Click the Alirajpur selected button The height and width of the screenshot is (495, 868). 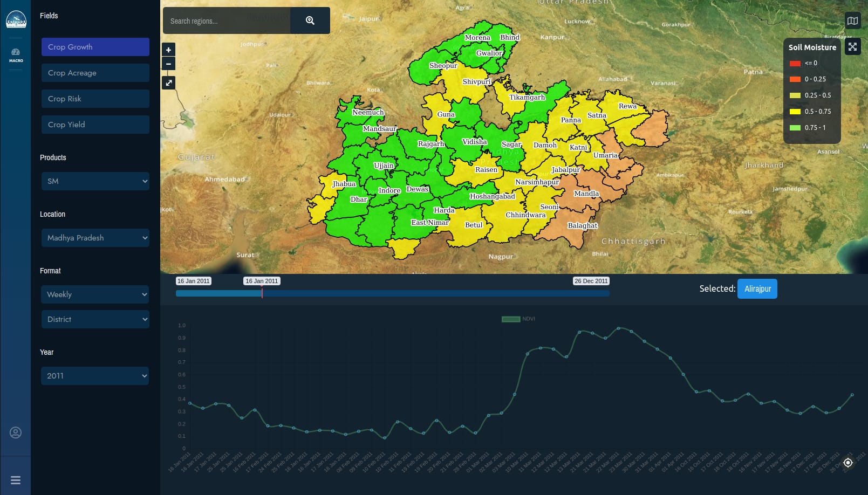click(757, 288)
